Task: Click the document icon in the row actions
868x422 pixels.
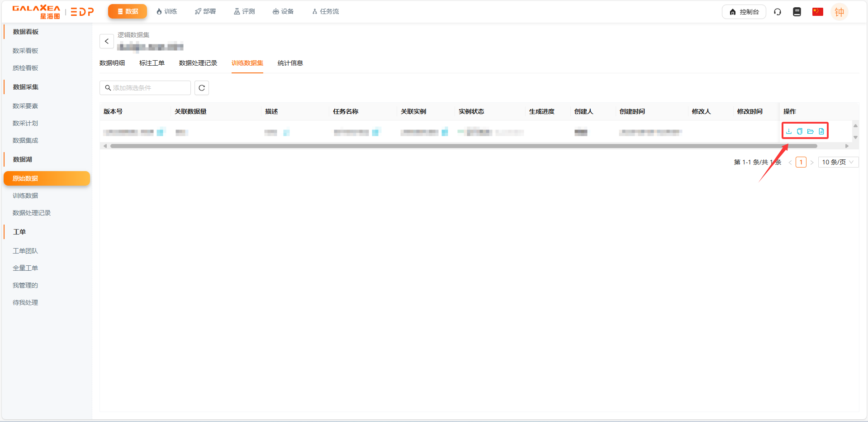Action: pyautogui.click(x=821, y=131)
